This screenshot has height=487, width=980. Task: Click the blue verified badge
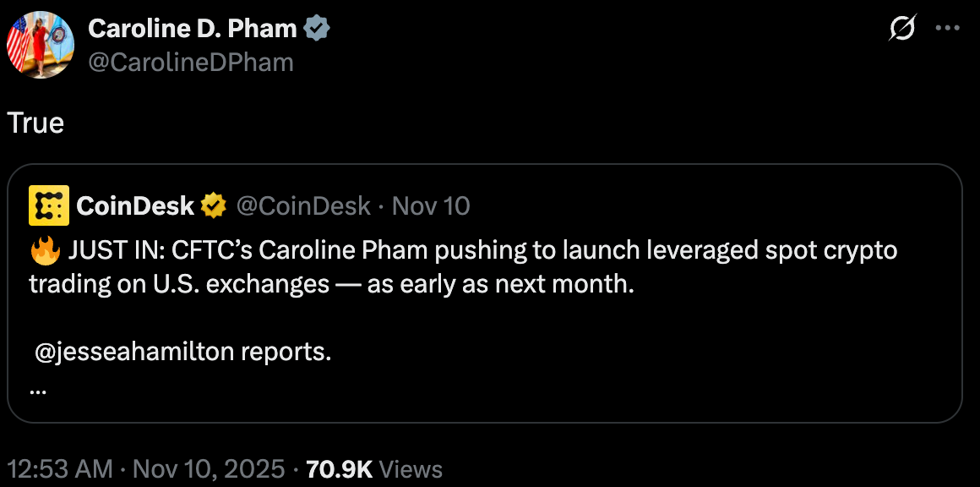point(317,29)
